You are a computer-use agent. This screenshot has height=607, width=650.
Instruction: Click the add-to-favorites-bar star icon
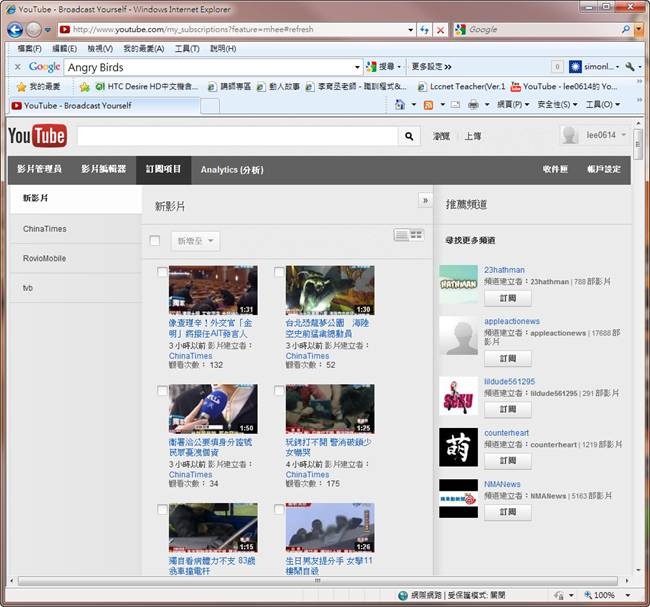[85, 87]
